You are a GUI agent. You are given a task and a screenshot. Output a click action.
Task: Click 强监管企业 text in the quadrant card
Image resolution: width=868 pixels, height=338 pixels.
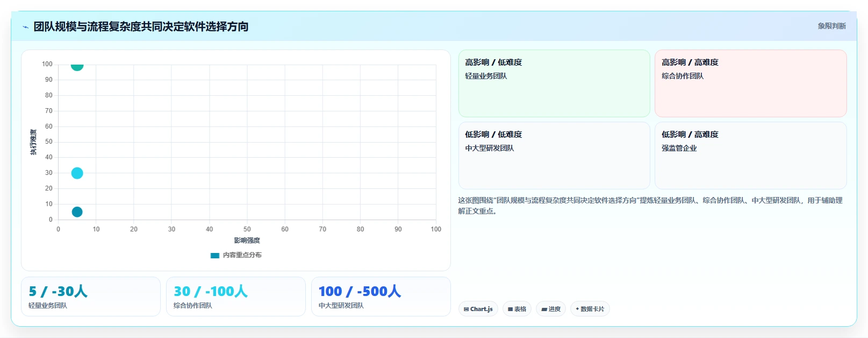[679, 148]
